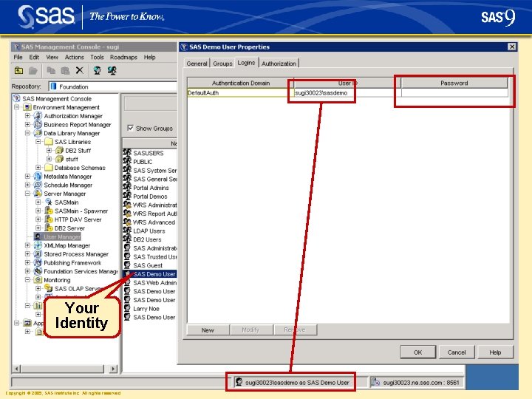This screenshot has height=399, width=532.
Task: Open the Roadmaps menu
Action: [x=123, y=57]
